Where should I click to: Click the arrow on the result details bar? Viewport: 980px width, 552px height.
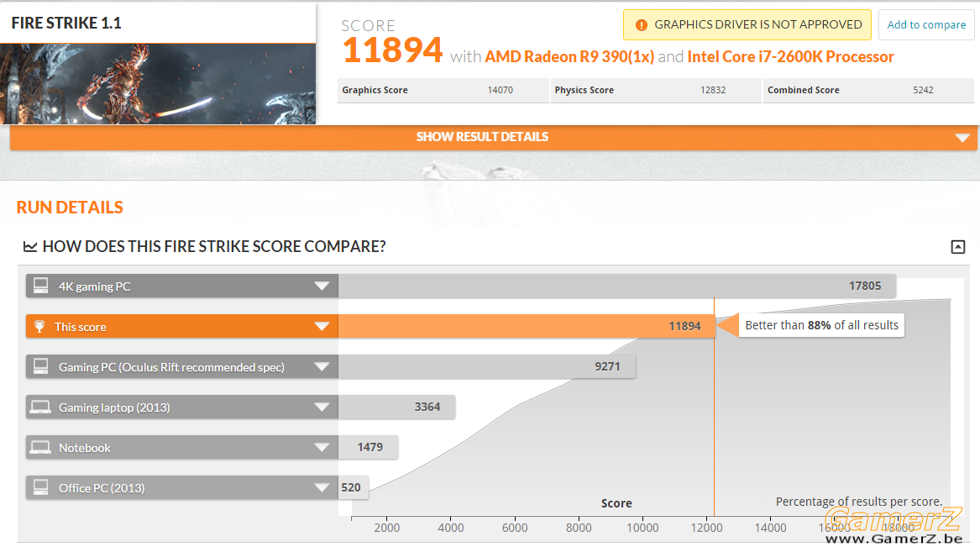(962, 138)
